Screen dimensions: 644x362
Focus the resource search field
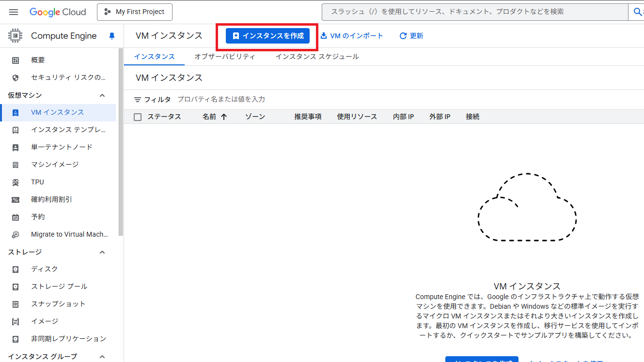(475, 12)
